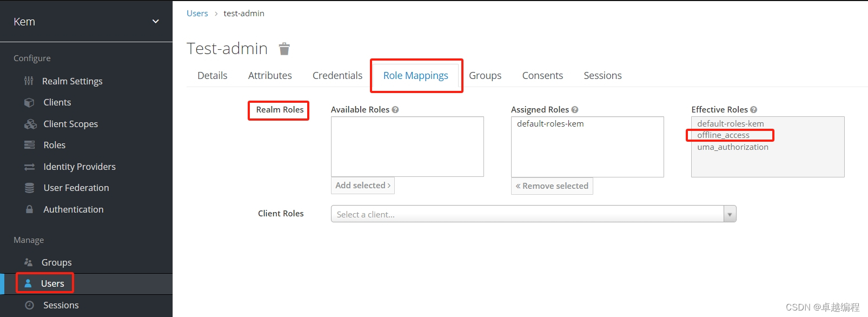Image resolution: width=868 pixels, height=317 pixels.
Task: Click the Client Scopes cubes icon
Action: pos(30,124)
